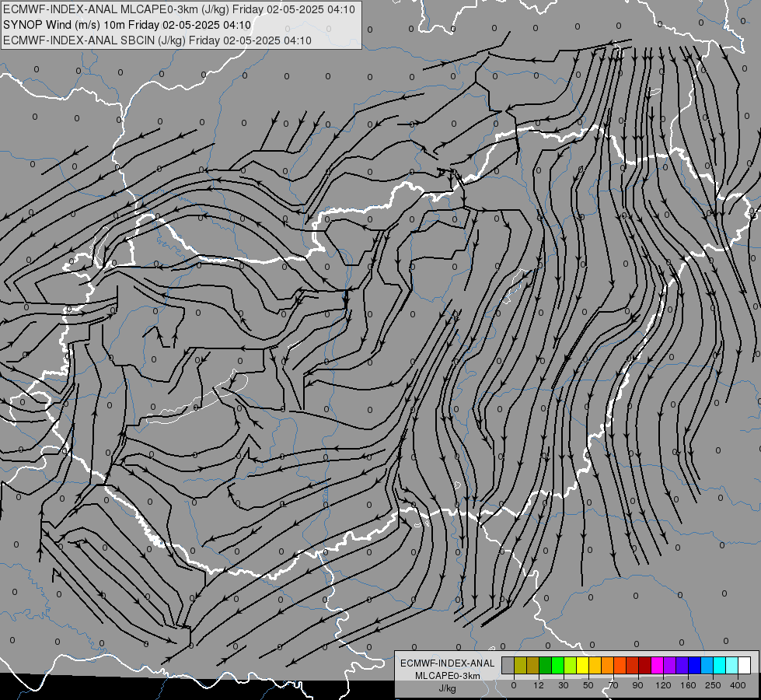Click the SYNOP Wind (m/s) 10m title line
The image size is (761, 700).
tap(127, 25)
